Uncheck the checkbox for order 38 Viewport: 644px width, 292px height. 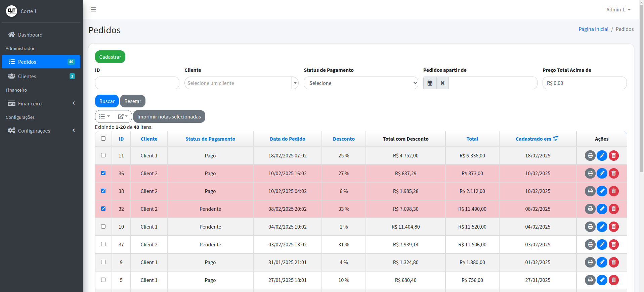[x=103, y=191]
